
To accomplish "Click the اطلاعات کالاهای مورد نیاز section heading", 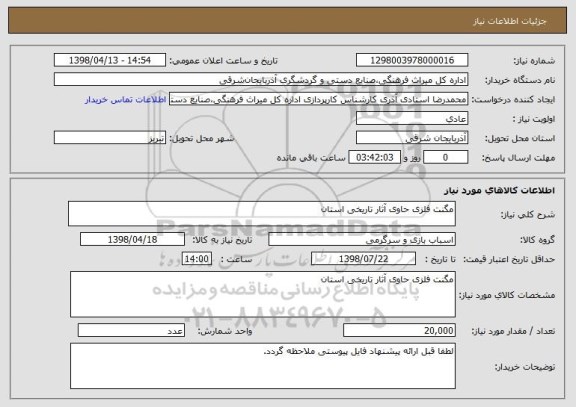I will pyautogui.click(x=499, y=190).
